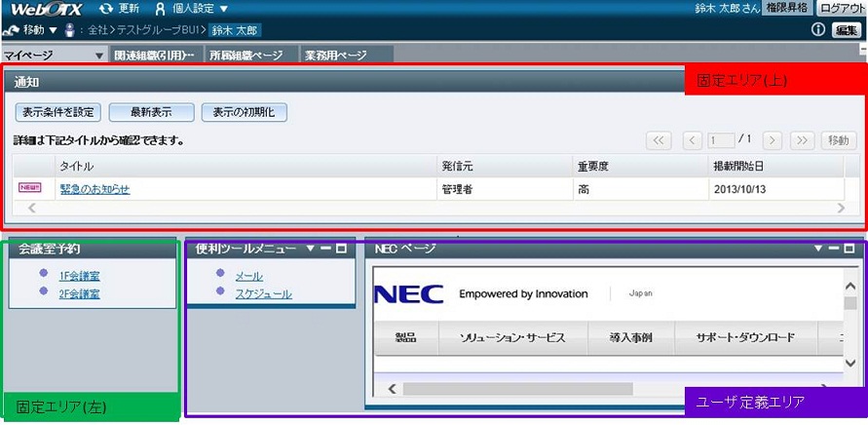Go to the first notification page
The height and width of the screenshot is (425, 868).
(659, 140)
